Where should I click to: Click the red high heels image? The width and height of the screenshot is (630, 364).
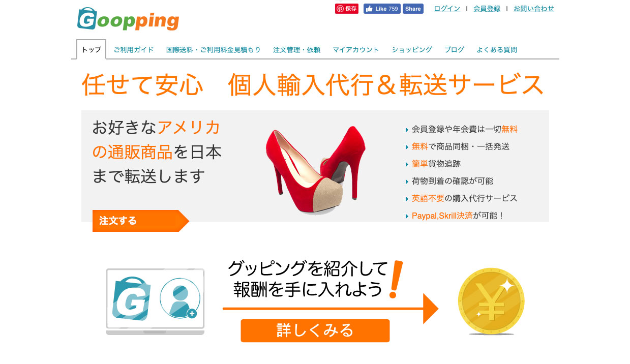coord(315,170)
